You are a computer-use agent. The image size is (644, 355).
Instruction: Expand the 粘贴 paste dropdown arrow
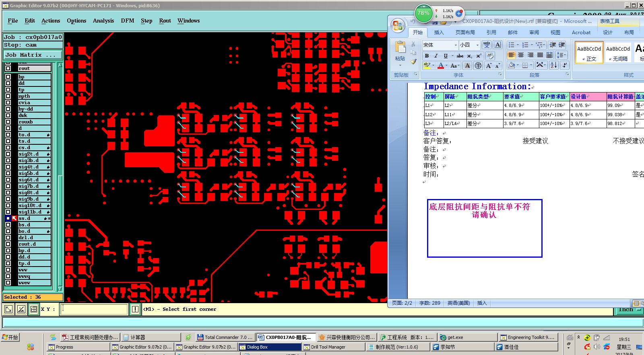pos(400,65)
